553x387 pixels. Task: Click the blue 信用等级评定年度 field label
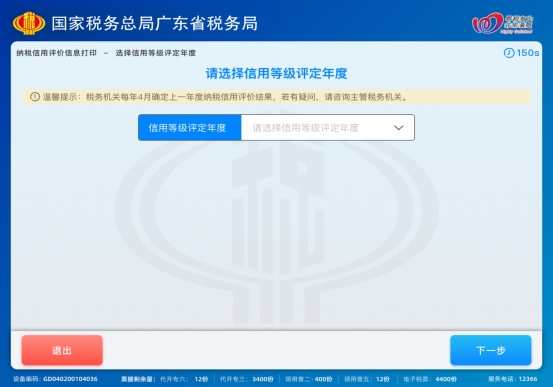point(190,128)
